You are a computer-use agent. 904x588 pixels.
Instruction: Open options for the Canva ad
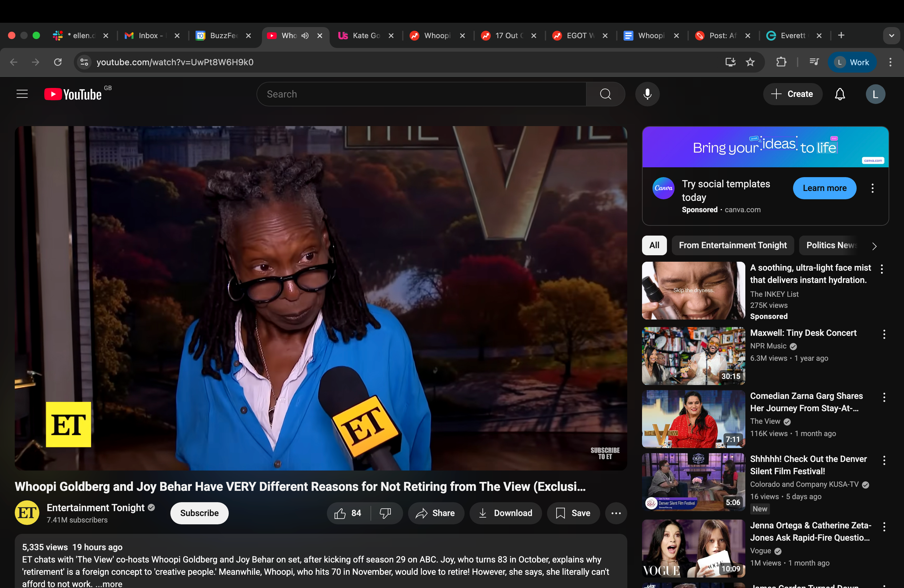tap(872, 188)
